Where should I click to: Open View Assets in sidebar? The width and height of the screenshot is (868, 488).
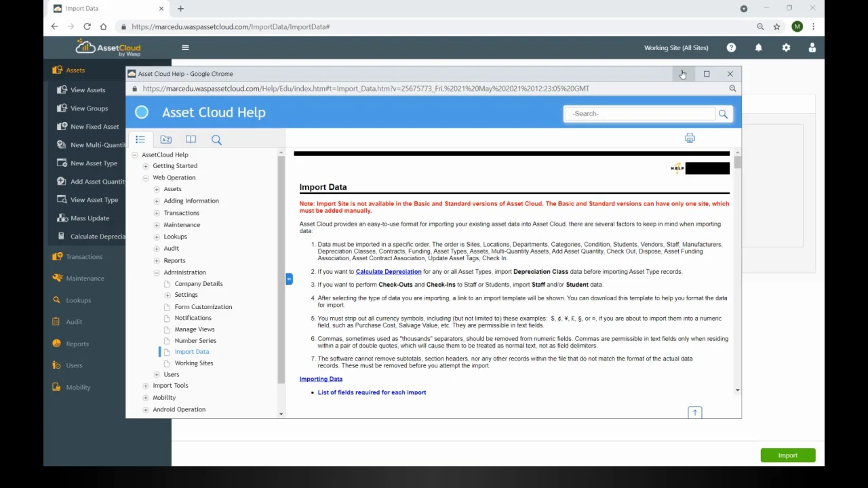tap(87, 89)
